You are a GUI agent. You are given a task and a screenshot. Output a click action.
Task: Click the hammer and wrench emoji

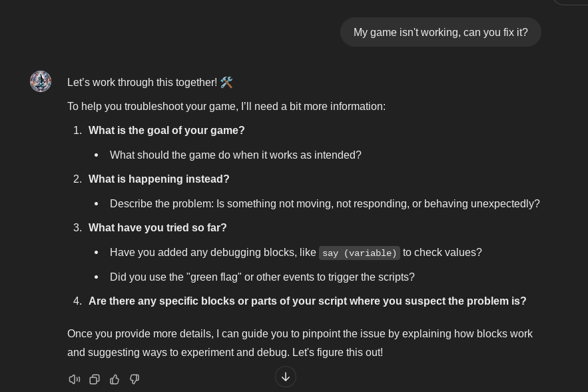pyautogui.click(x=226, y=83)
